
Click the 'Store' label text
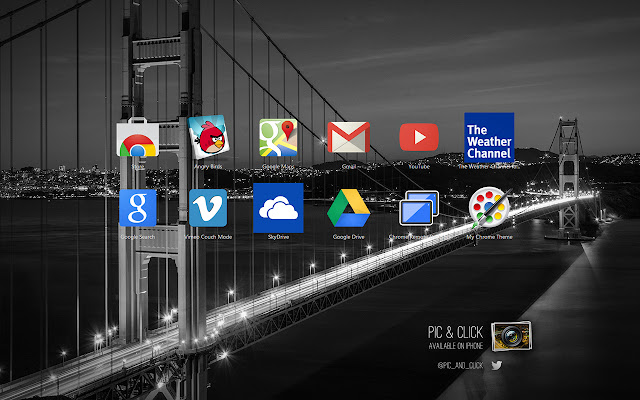click(138, 167)
